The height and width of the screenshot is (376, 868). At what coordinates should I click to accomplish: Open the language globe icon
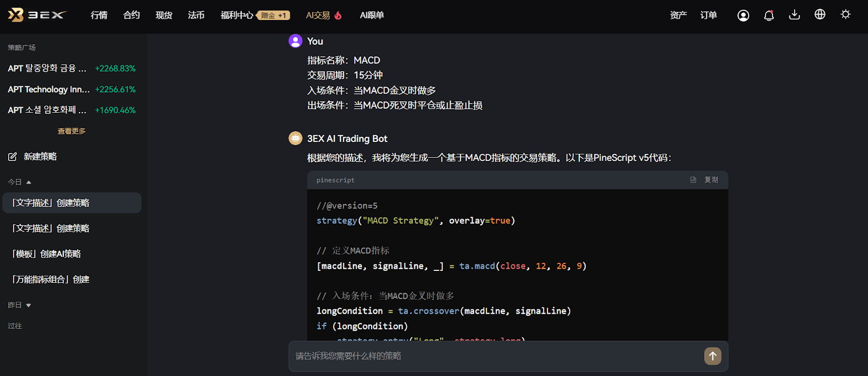pos(820,15)
